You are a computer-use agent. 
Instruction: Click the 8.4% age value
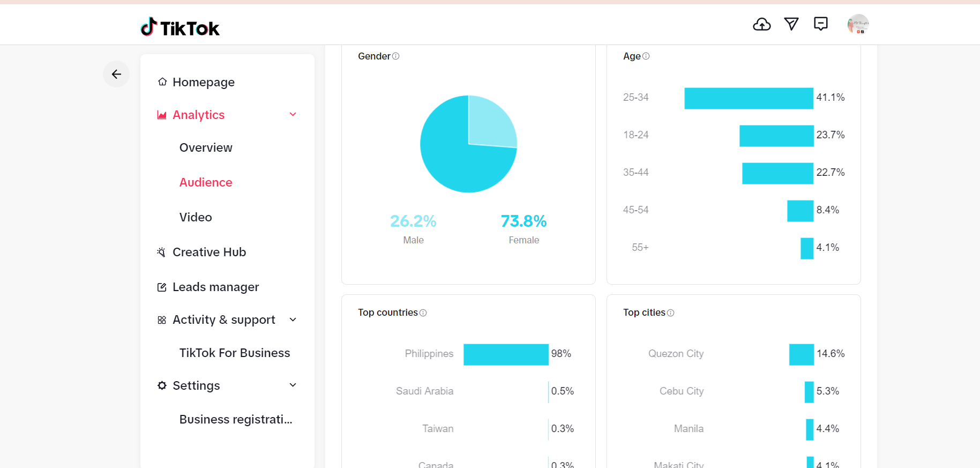point(828,210)
